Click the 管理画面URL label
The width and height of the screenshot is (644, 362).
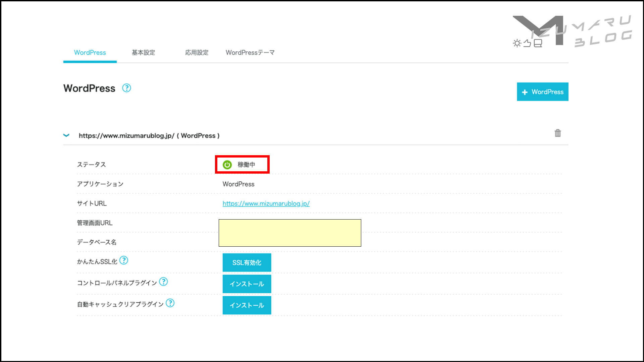coord(95,223)
